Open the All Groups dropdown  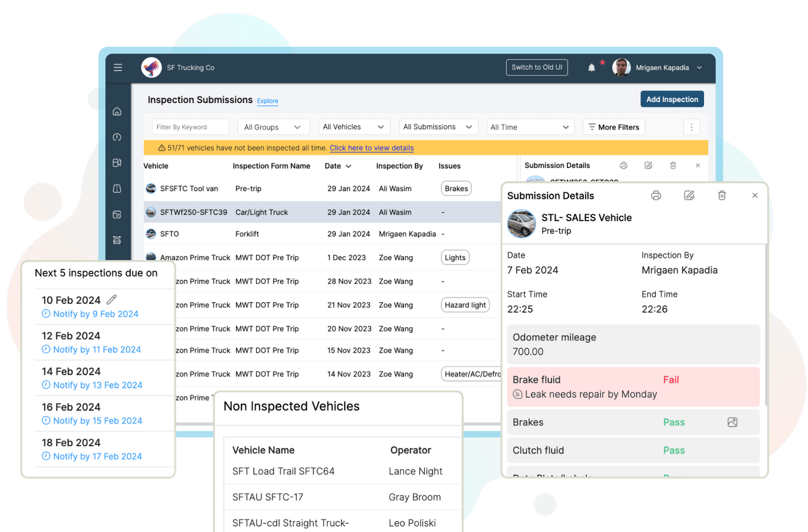[x=273, y=127]
